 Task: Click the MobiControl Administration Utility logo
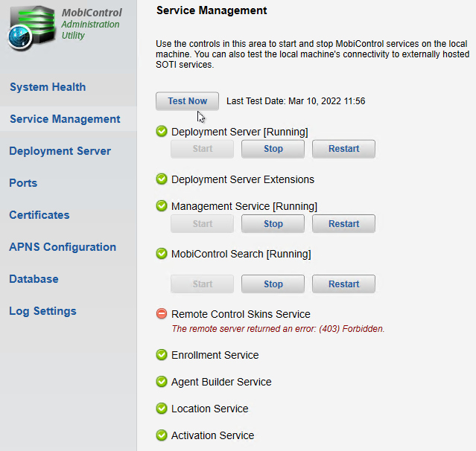coord(31,30)
